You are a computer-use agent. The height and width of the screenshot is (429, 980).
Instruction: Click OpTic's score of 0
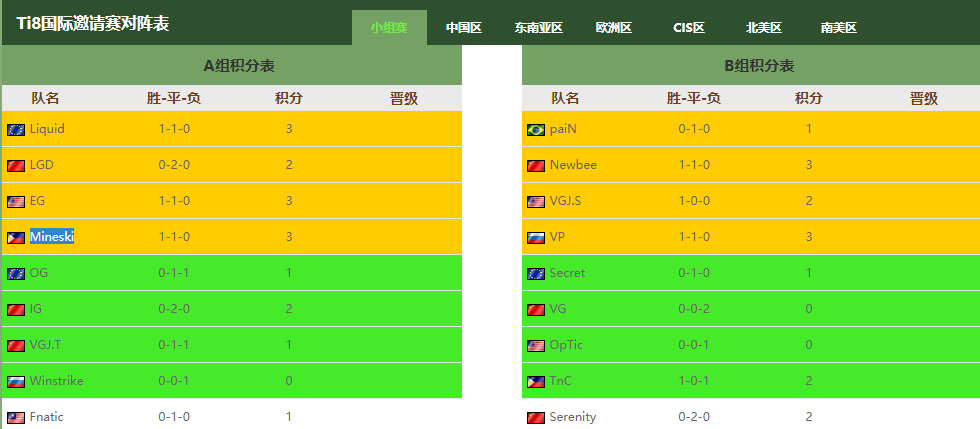(809, 345)
